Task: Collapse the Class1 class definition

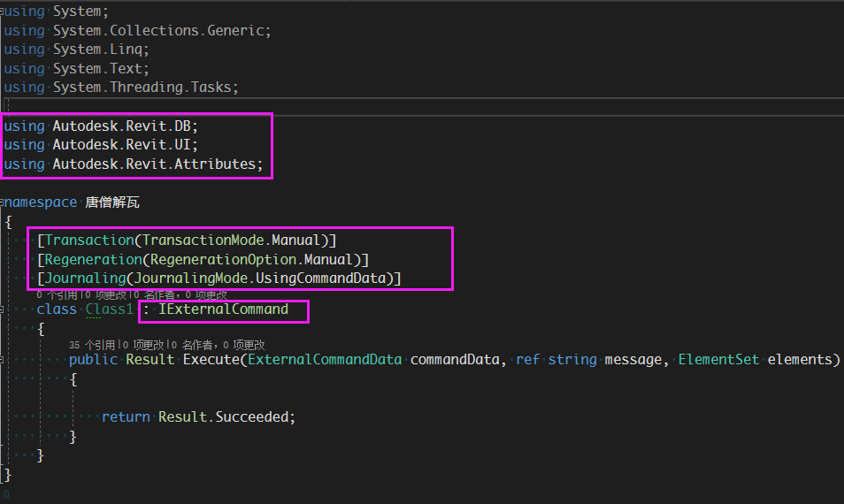Action: coord(2,309)
